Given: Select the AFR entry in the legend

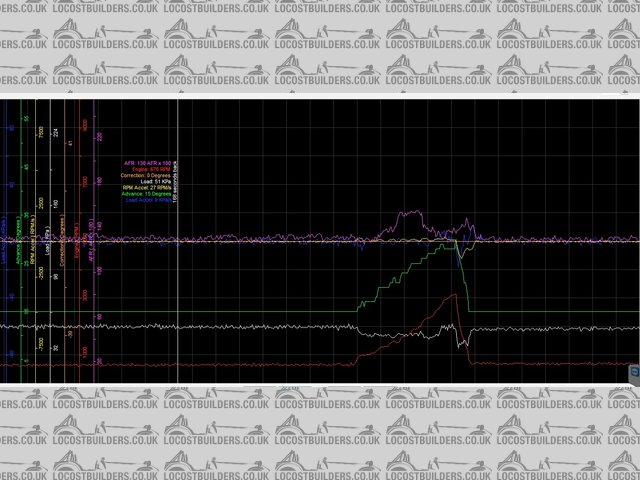Looking at the screenshot, I should click(x=148, y=163).
